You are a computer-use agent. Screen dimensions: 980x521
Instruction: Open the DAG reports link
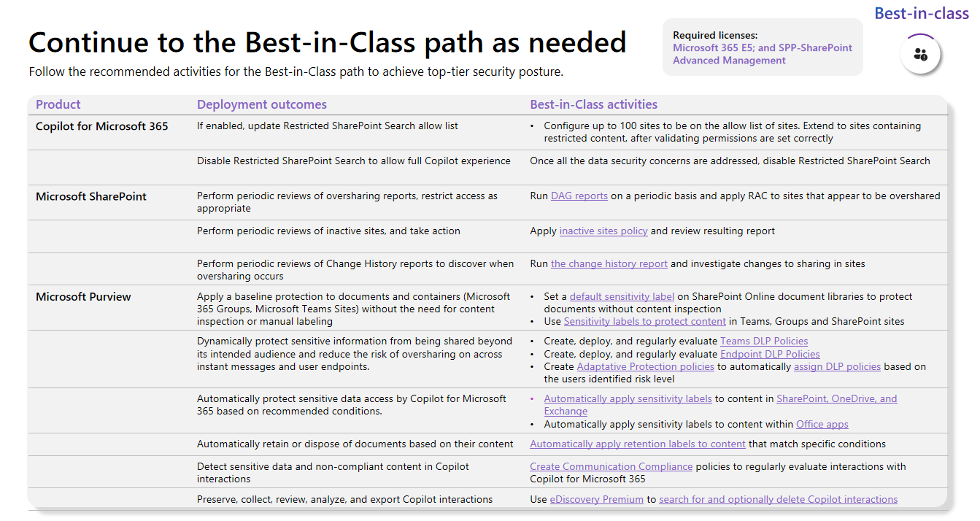[x=579, y=196]
